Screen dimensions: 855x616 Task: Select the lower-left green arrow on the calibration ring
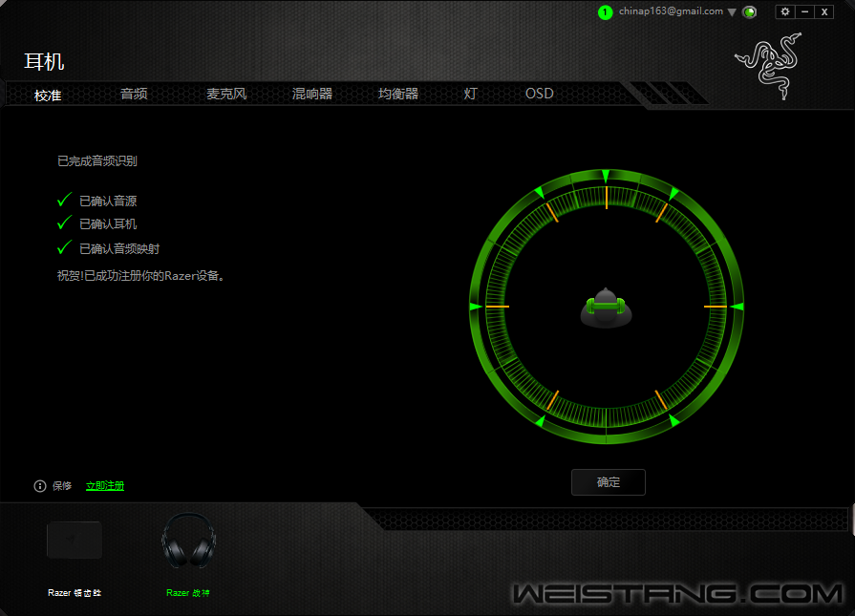coord(540,421)
